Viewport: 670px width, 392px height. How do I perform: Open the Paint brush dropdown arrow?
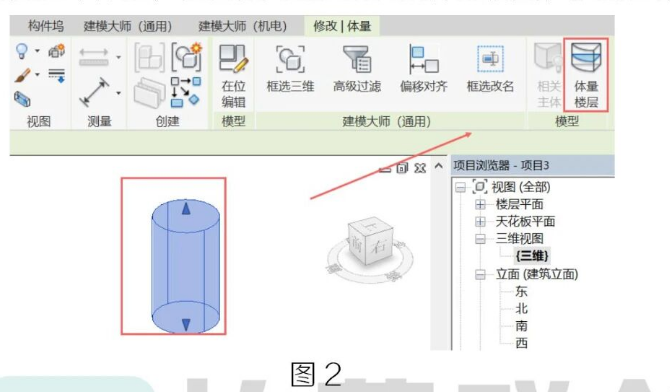37,75
